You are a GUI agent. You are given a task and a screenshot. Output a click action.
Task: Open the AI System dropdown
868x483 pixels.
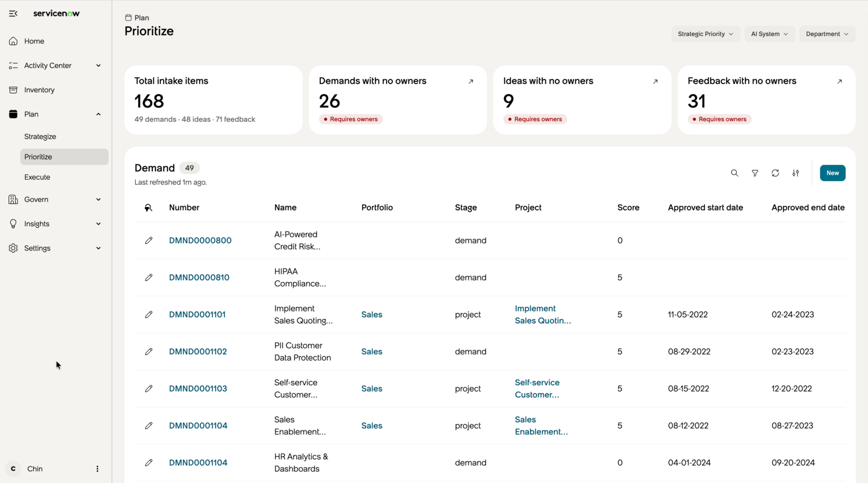(769, 34)
